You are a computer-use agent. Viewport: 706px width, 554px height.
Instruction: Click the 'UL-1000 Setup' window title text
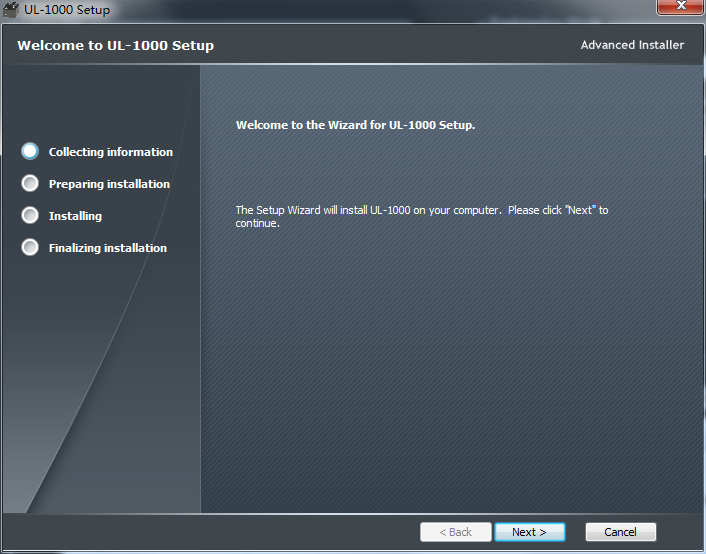(x=67, y=10)
